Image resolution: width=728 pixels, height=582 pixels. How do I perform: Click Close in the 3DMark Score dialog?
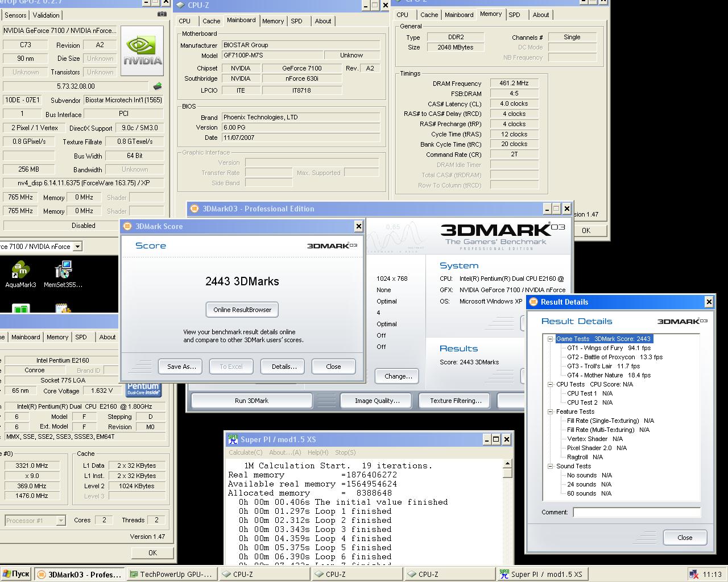[x=333, y=367]
